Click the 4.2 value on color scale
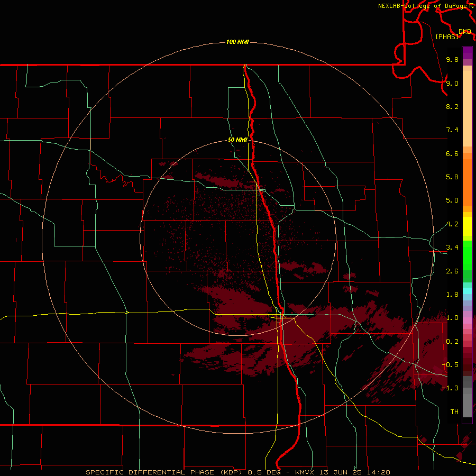The height and width of the screenshot is (476, 476). tap(452, 224)
